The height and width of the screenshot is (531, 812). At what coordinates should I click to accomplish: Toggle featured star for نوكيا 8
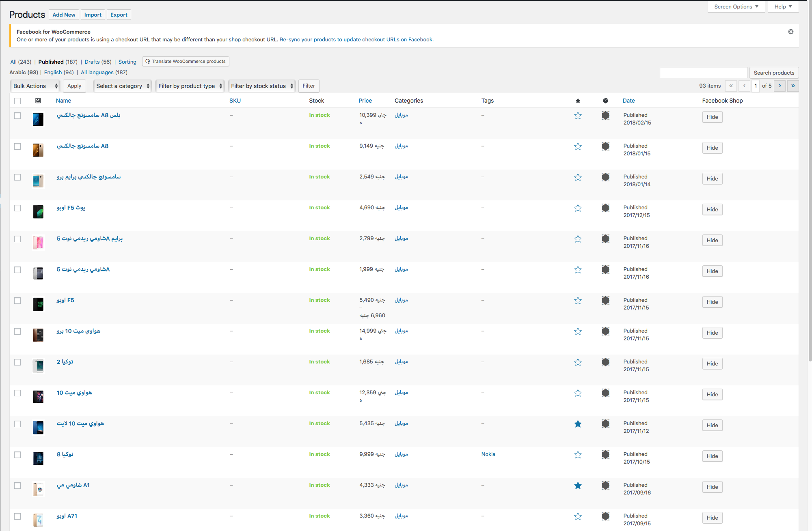pyautogui.click(x=578, y=455)
